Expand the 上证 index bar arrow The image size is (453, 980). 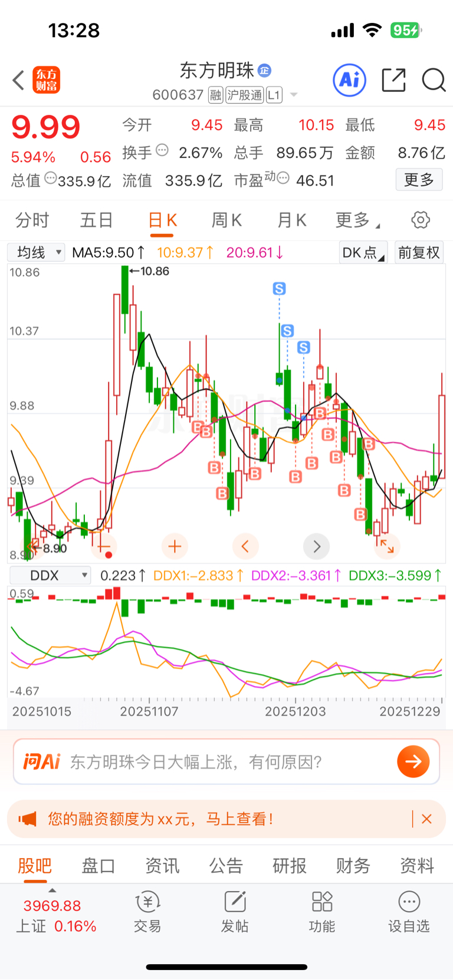[x=52, y=890]
